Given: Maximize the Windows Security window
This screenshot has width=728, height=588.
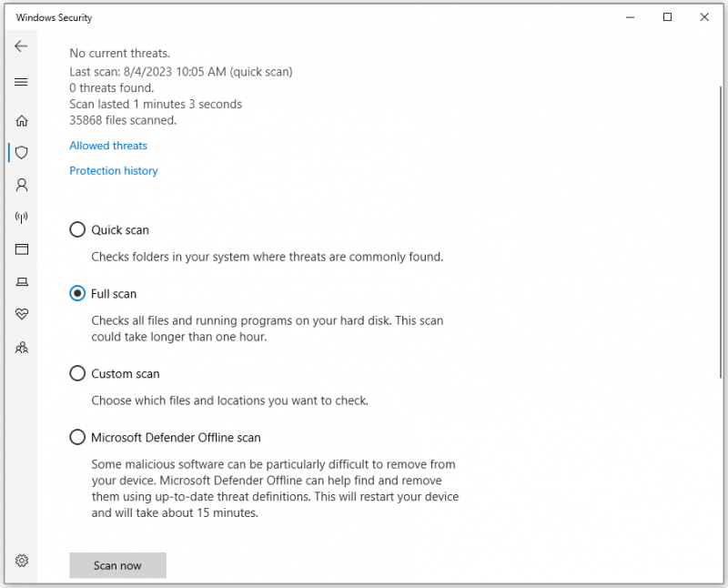Looking at the screenshot, I should [x=667, y=17].
